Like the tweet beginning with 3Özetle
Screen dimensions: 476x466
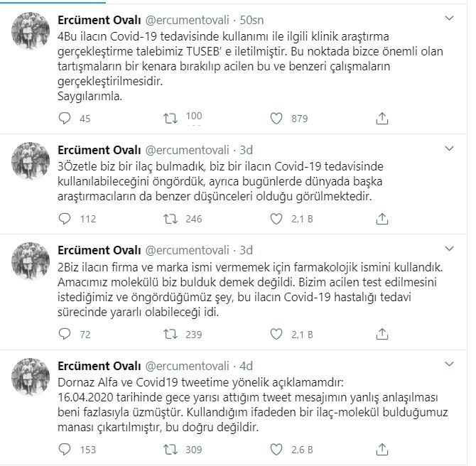coord(276,219)
